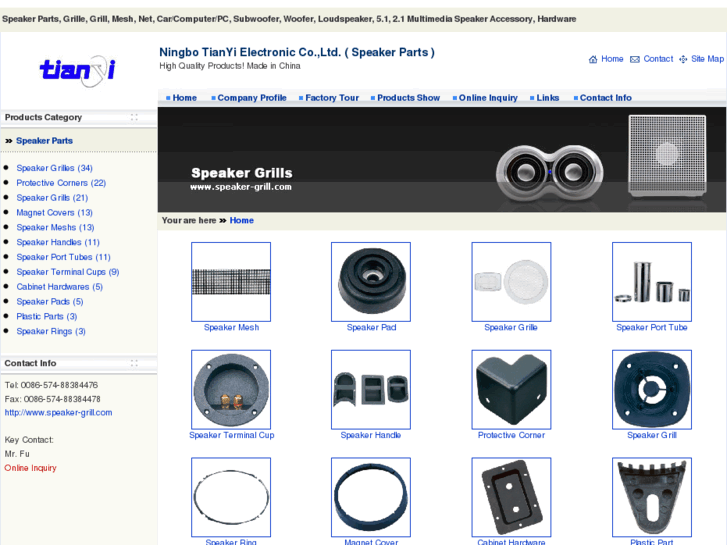The height and width of the screenshot is (545, 727).
Task: Click the company name heading
Action: coord(297,52)
